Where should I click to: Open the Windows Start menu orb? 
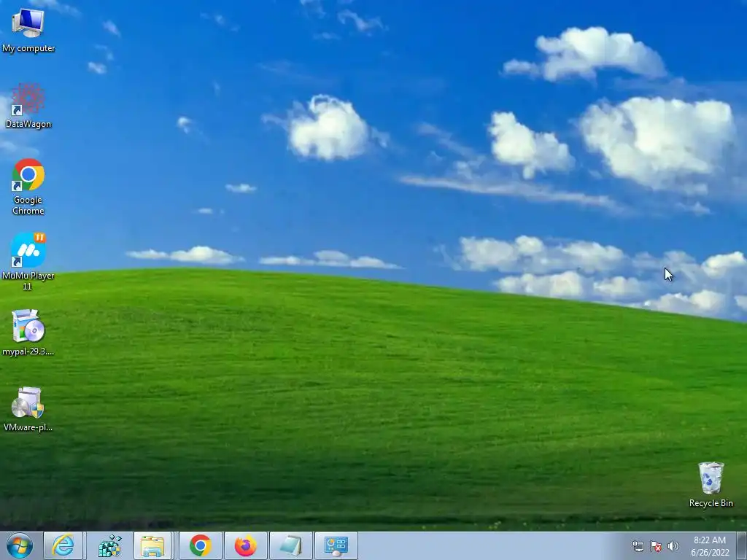(x=20, y=545)
